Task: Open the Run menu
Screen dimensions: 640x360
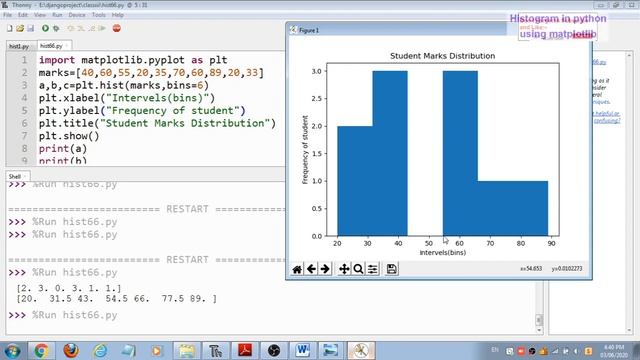Action: [57, 15]
